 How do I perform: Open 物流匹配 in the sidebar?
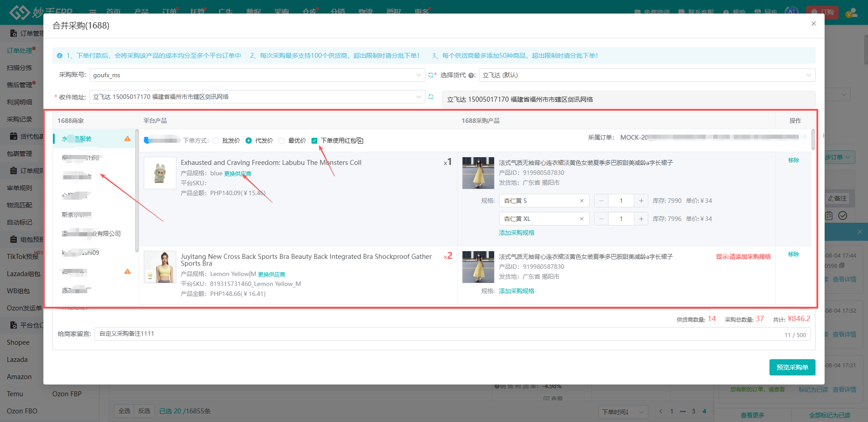click(x=19, y=205)
